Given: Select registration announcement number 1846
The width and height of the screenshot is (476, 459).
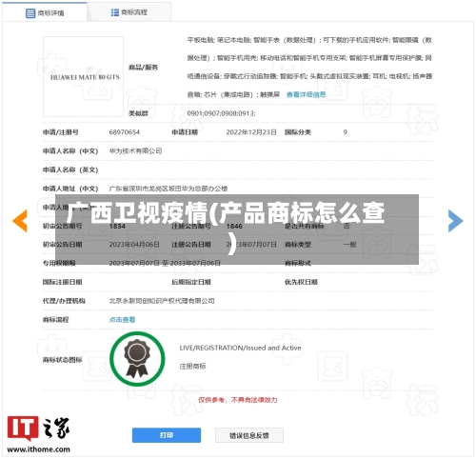Looking at the screenshot, I should pos(234,226).
